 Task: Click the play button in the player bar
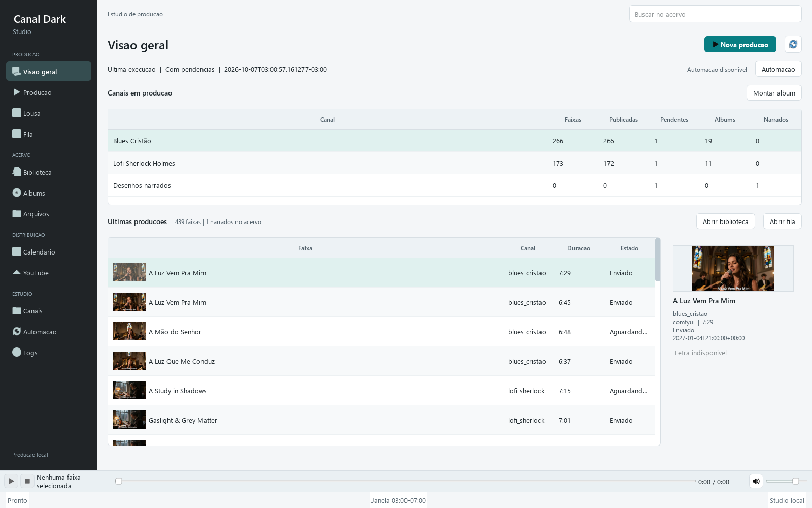point(11,481)
